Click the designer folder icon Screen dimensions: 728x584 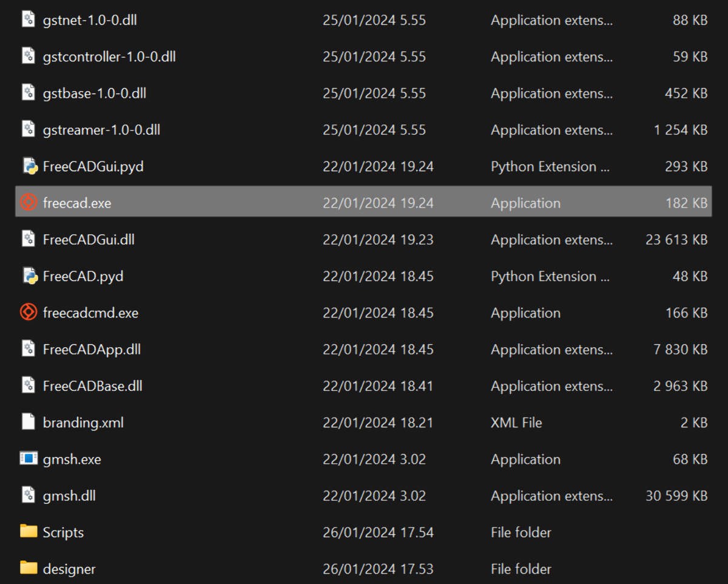[x=29, y=568]
